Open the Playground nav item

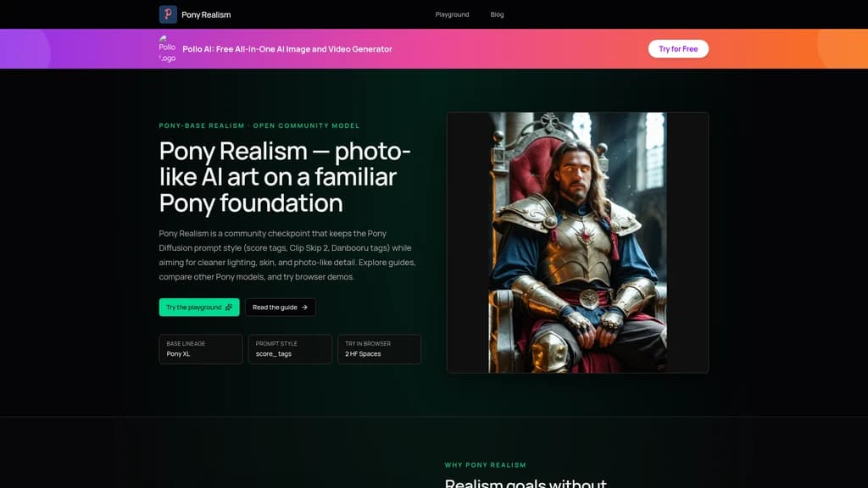(452, 14)
